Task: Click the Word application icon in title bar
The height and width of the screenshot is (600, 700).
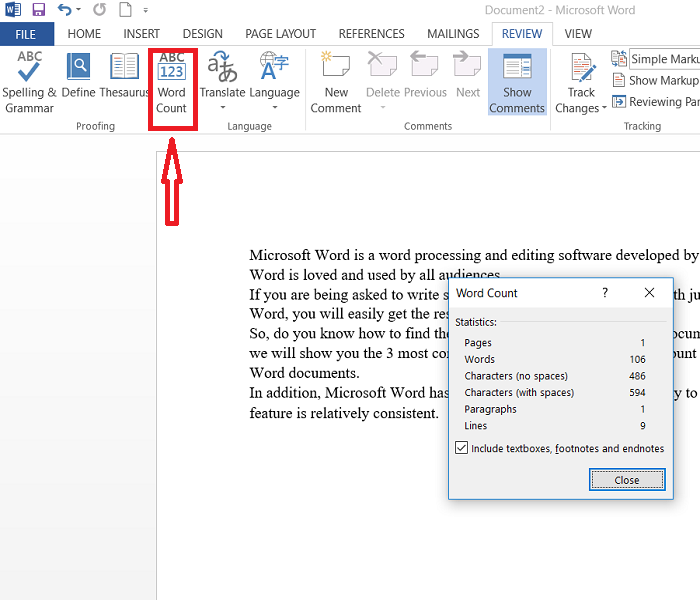Action: (12, 9)
